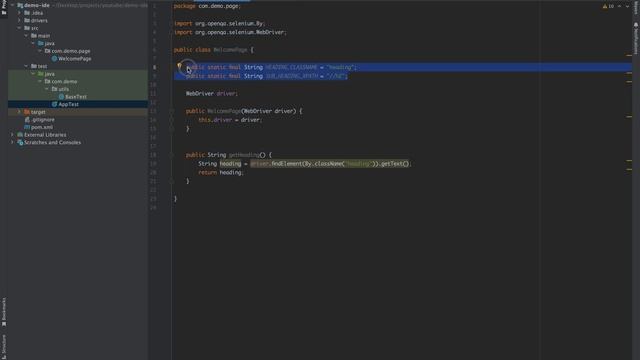Viewport: 640px width, 360px height.
Task: Click the pom.xml Maven file icon
Action: [27, 127]
